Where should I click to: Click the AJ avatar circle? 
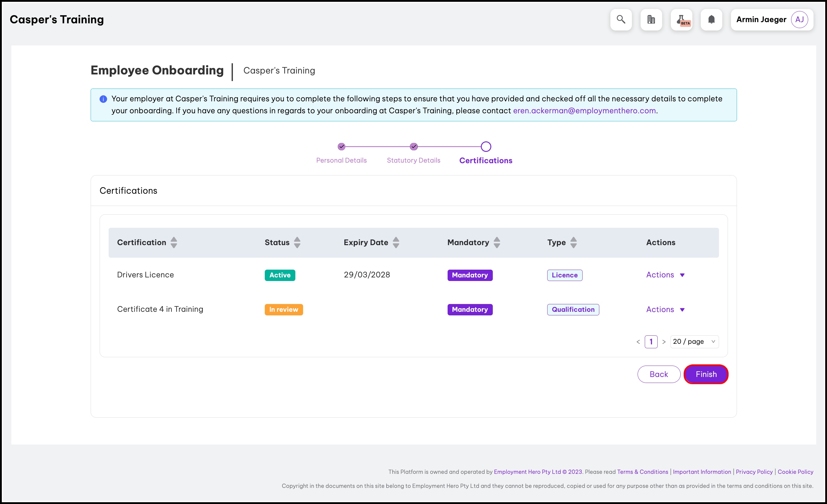[799, 19]
